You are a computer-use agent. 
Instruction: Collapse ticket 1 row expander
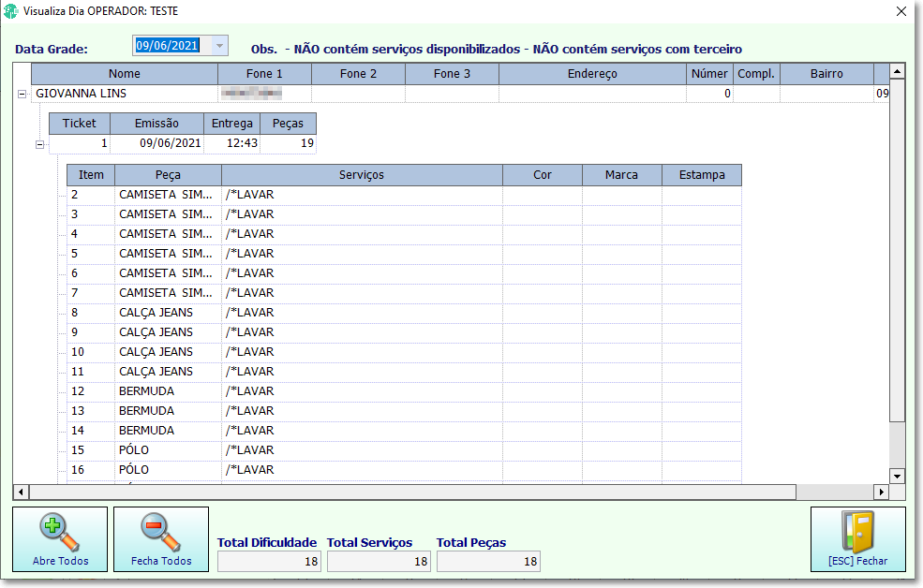click(39, 144)
